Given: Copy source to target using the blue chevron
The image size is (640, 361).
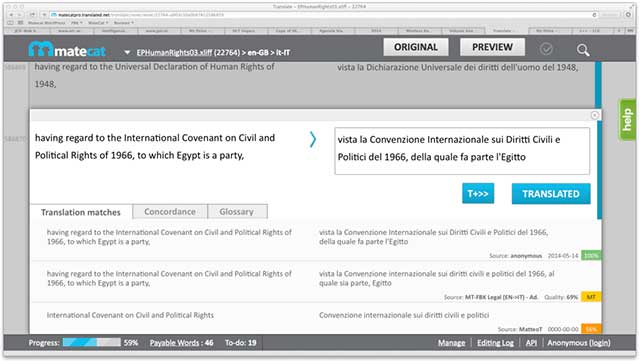Looking at the screenshot, I should [313, 139].
